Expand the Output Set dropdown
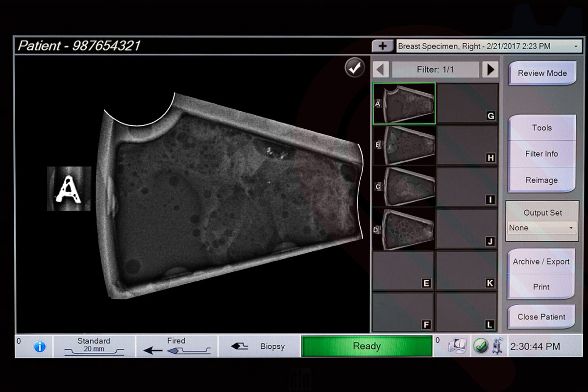Viewport: 588px width, 392px height. point(541,228)
